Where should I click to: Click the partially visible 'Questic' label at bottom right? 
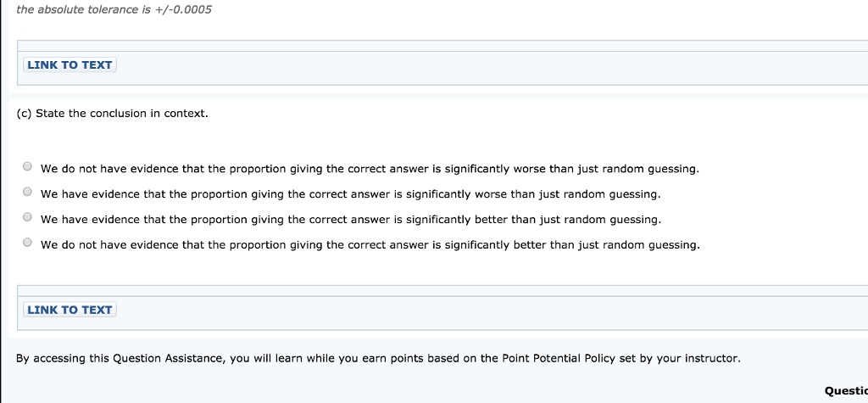846,391
